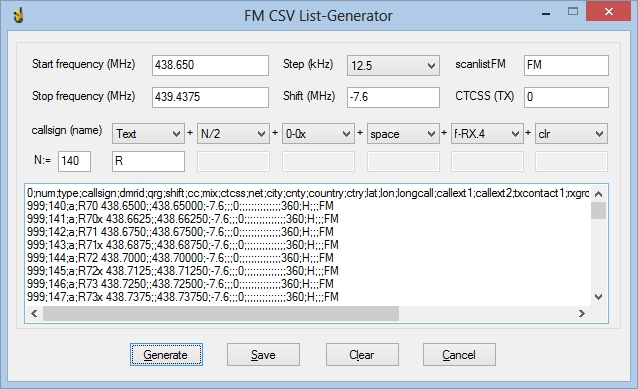This screenshot has width=638, height=389.
Task: Open the callsign dropdown set to Text
Action: (x=148, y=133)
